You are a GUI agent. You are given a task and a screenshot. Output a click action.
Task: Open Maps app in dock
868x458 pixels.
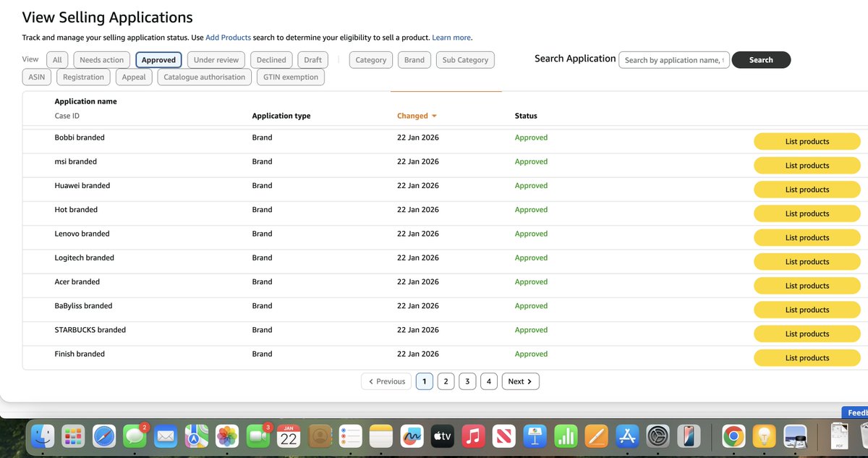pyautogui.click(x=196, y=436)
